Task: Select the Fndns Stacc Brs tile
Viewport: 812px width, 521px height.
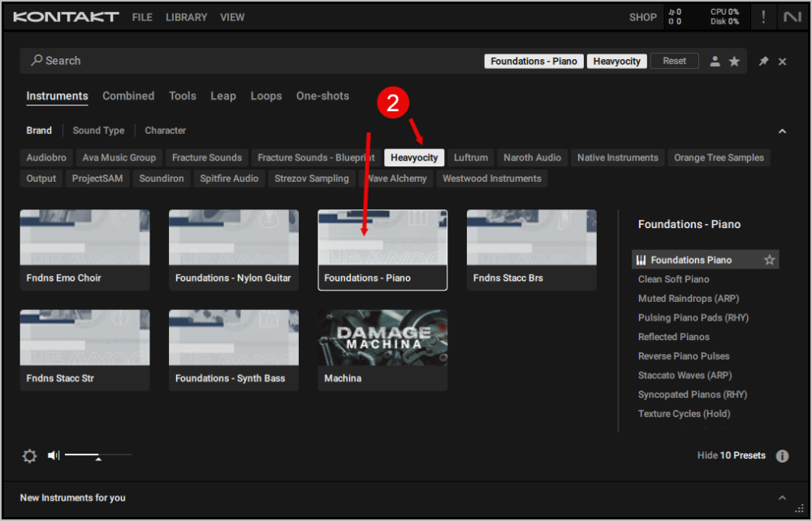Action: 532,250
